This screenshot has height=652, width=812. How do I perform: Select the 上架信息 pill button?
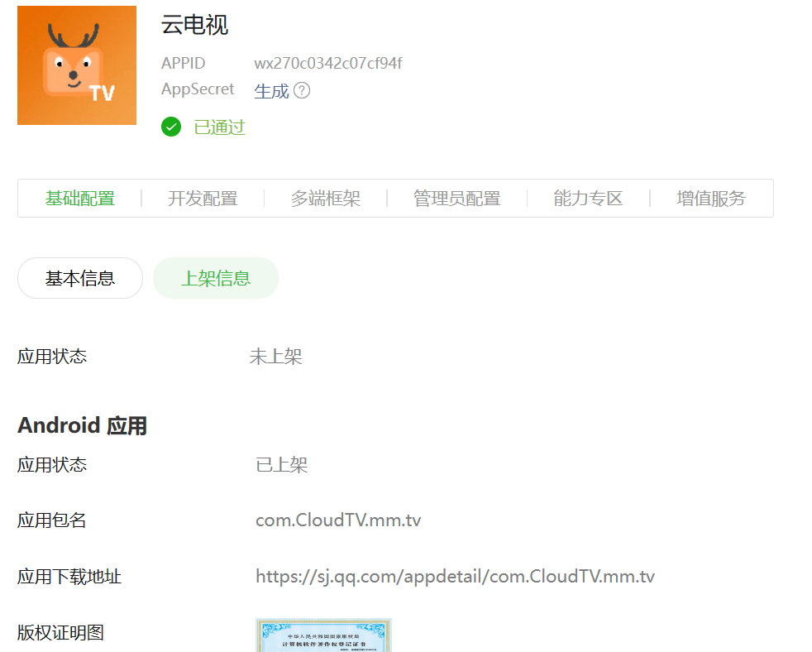(216, 278)
